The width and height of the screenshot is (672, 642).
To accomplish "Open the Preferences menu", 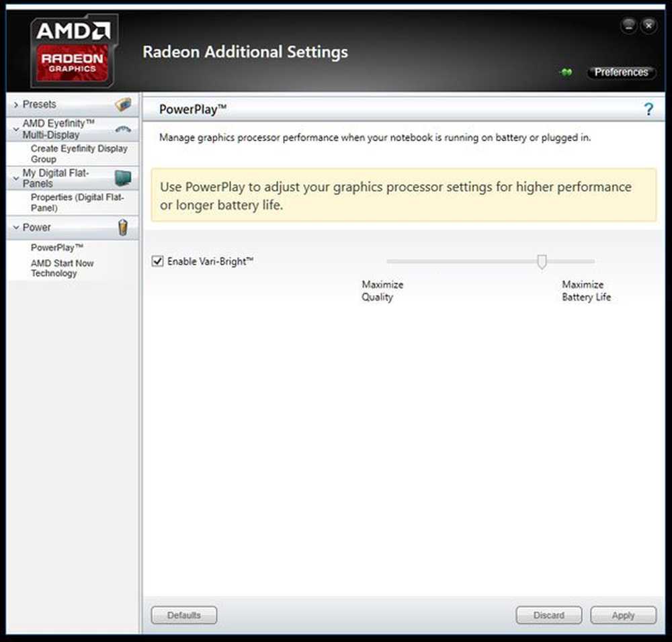I will (x=621, y=73).
